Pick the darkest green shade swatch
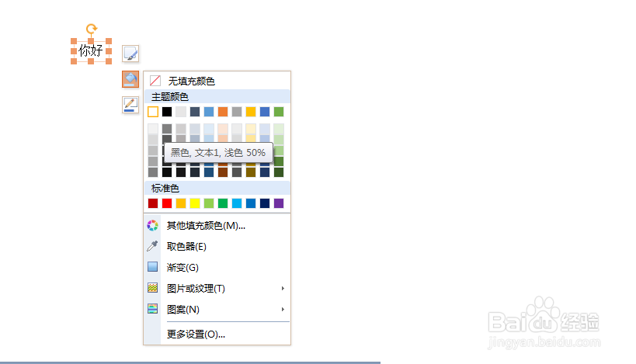The height and width of the screenshot is (364, 636). (279, 172)
